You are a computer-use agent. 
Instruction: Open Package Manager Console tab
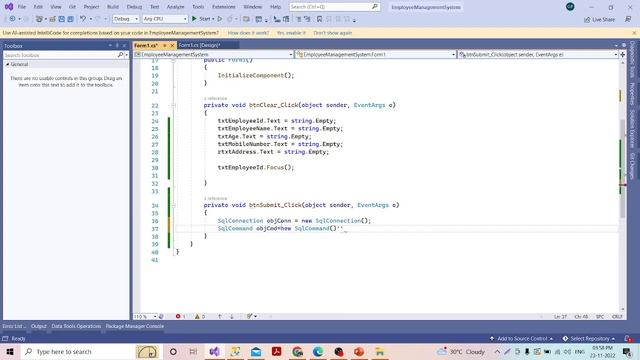click(135, 326)
